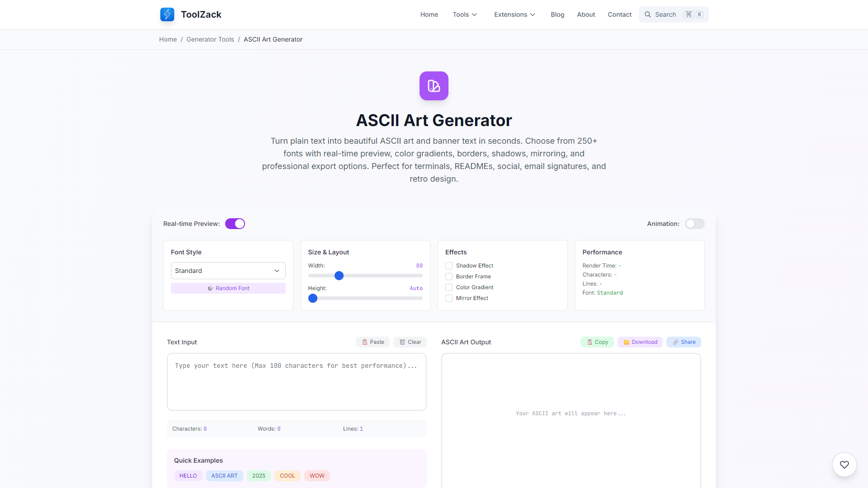
Task: Check the Shadow Effect box
Action: 449,266
